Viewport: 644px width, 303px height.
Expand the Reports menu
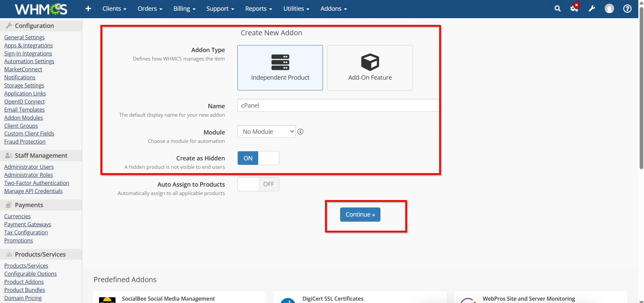pos(259,9)
